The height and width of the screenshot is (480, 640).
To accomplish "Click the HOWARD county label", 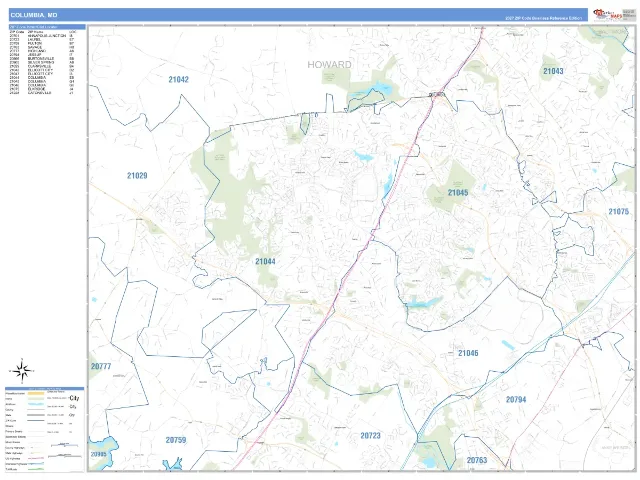I will 329,64.
